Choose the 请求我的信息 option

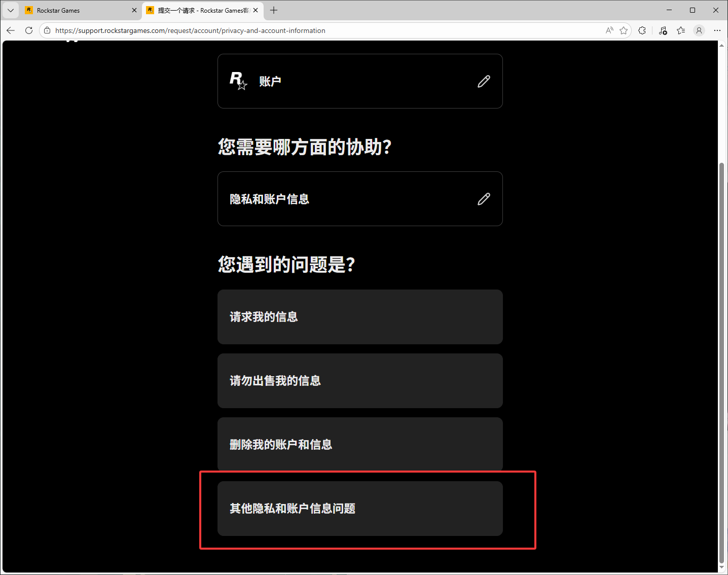pos(360,317)
